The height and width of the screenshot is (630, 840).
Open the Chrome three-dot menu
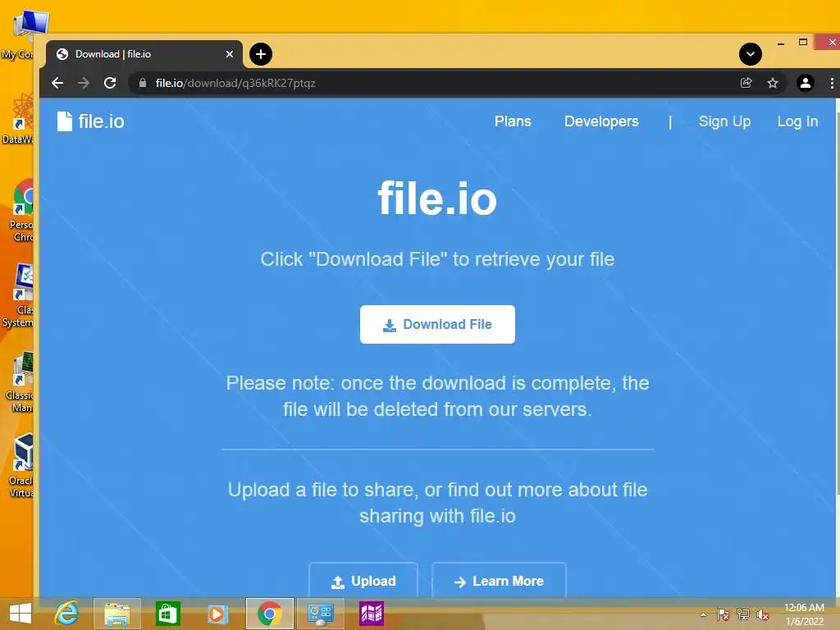point(832,83)
